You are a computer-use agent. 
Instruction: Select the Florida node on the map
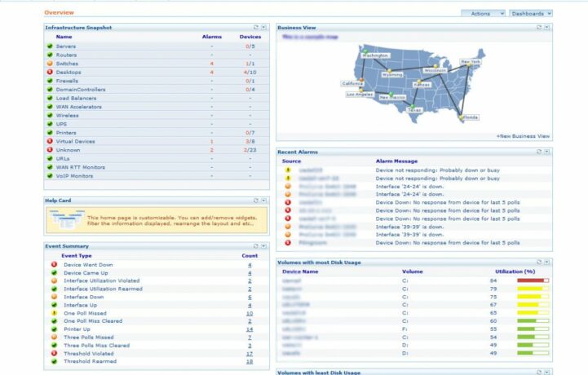point(462,117)
